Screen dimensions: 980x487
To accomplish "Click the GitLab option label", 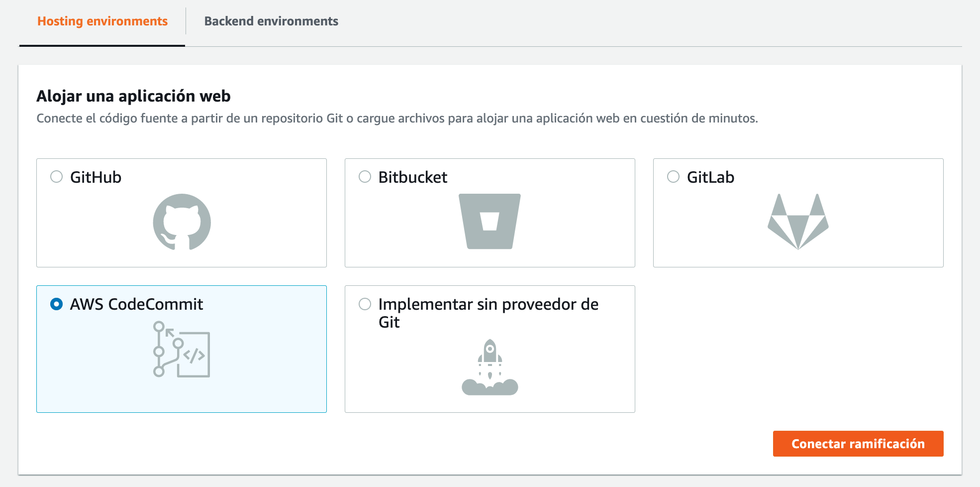I will coord(710,177).
